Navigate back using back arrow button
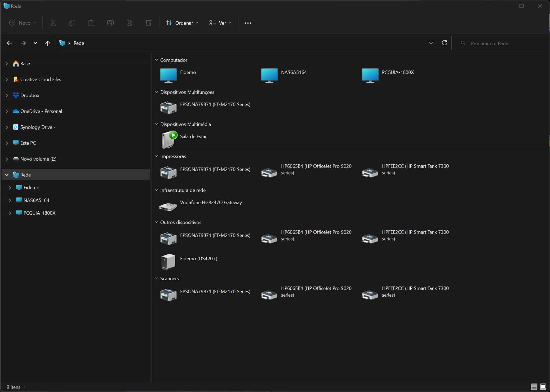 point(9,42)
